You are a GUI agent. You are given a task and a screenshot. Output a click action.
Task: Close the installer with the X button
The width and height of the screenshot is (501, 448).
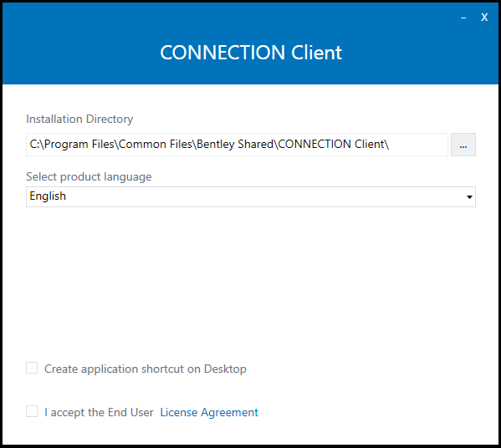point(484,18)
